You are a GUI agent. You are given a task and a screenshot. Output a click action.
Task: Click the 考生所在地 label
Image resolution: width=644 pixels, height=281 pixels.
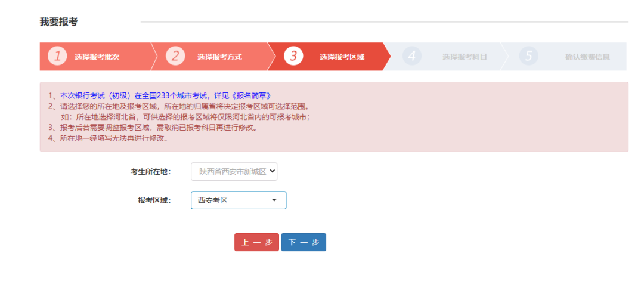click(x=150, y=172)
